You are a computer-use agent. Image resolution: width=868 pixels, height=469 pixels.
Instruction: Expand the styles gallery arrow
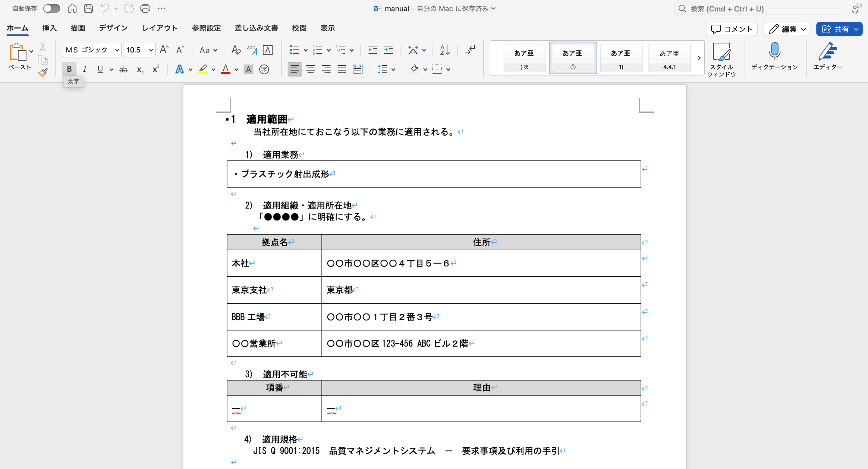coord(699,58)
